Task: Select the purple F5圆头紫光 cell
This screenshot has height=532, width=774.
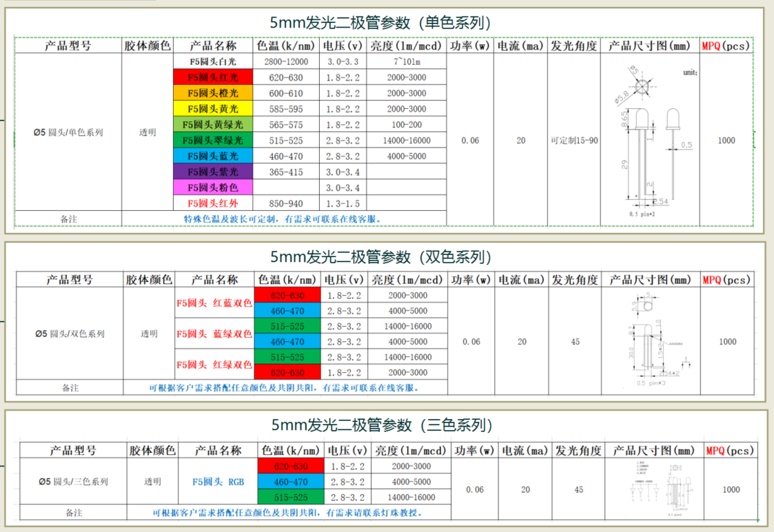Action: point(213,172)
